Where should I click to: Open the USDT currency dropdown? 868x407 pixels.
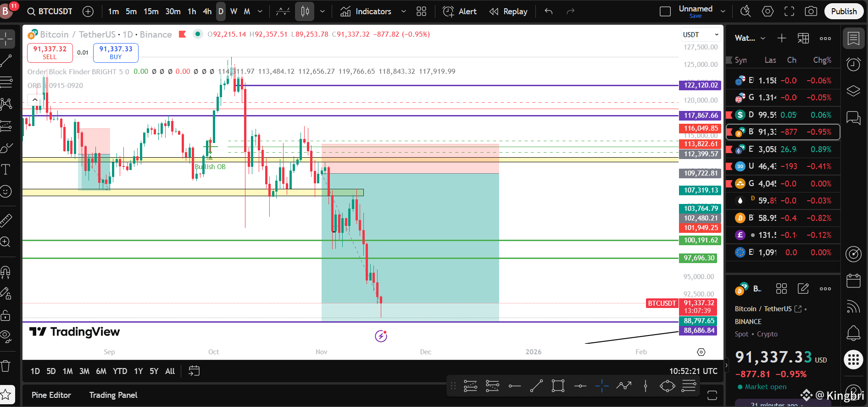point(701,35)
